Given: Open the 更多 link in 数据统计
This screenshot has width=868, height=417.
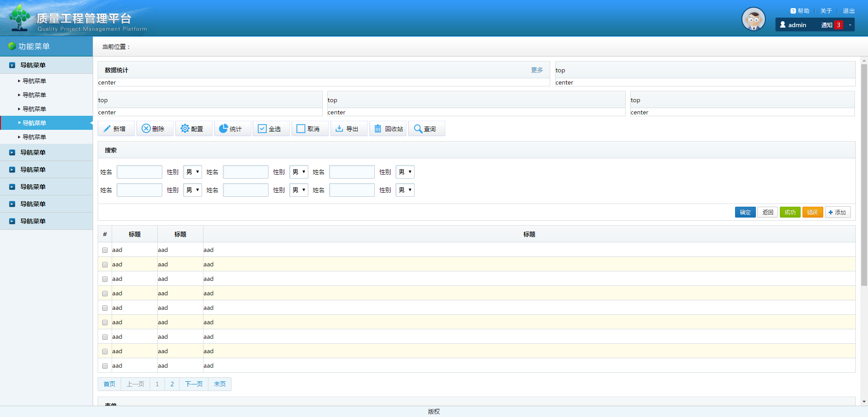Looking at the screenshot, I should pyautogui.click(x=537, y=70).
